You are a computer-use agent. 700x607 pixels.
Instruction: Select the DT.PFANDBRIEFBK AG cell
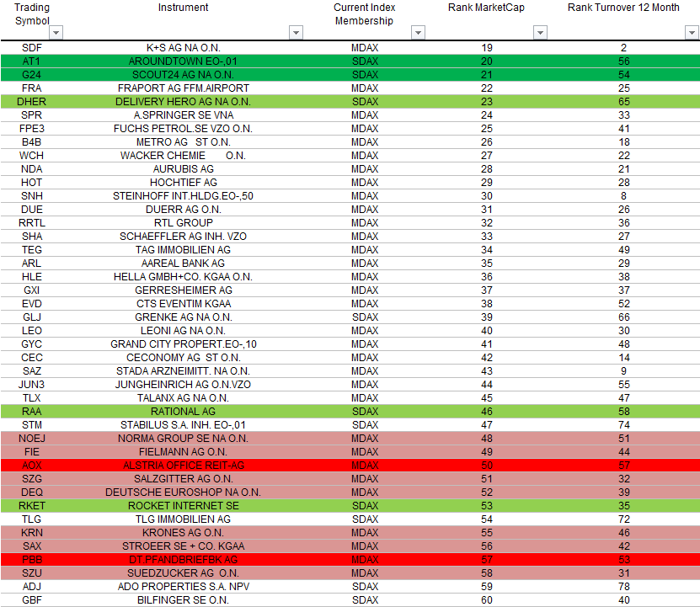[x=183, y=559]
